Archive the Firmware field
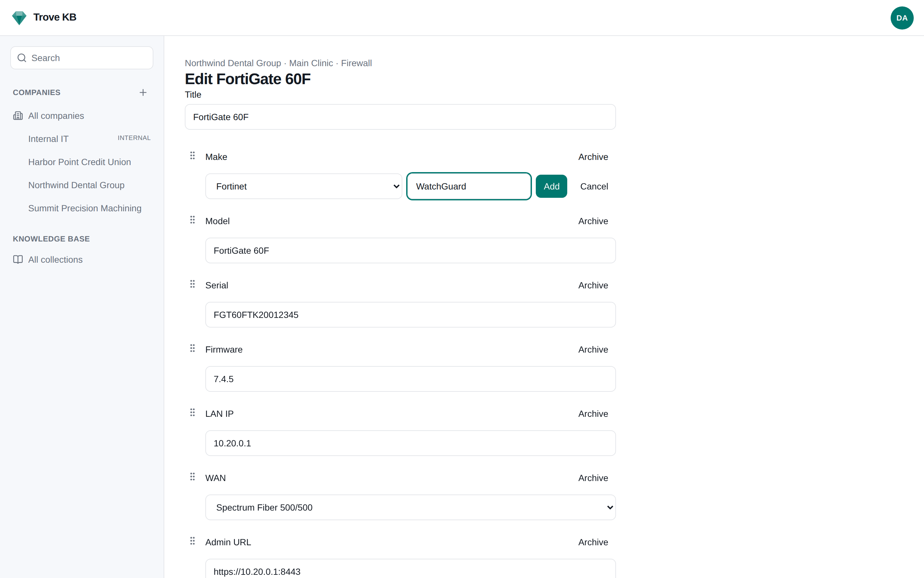Screen dimensions: 924x578 click(593, 349)
